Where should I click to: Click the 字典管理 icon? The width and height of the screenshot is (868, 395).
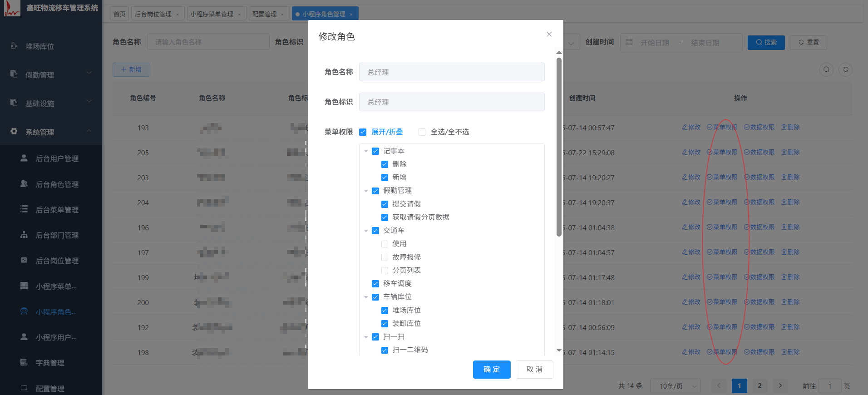click(x=24, y=362)
